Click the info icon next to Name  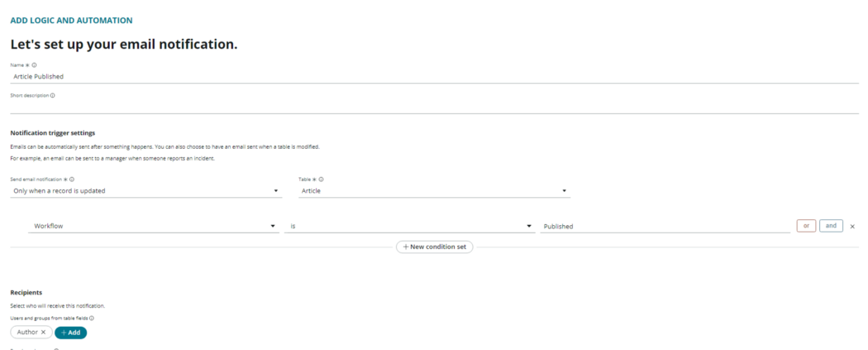coord(35,65)
